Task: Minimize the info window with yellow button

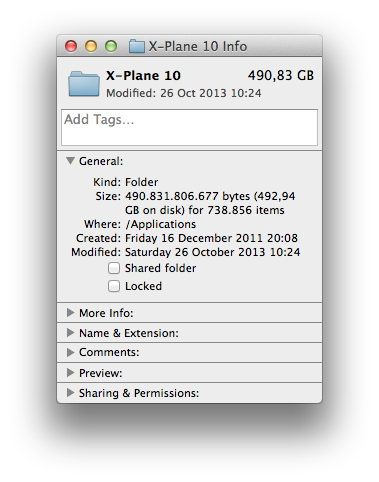Action: [91, 46]
